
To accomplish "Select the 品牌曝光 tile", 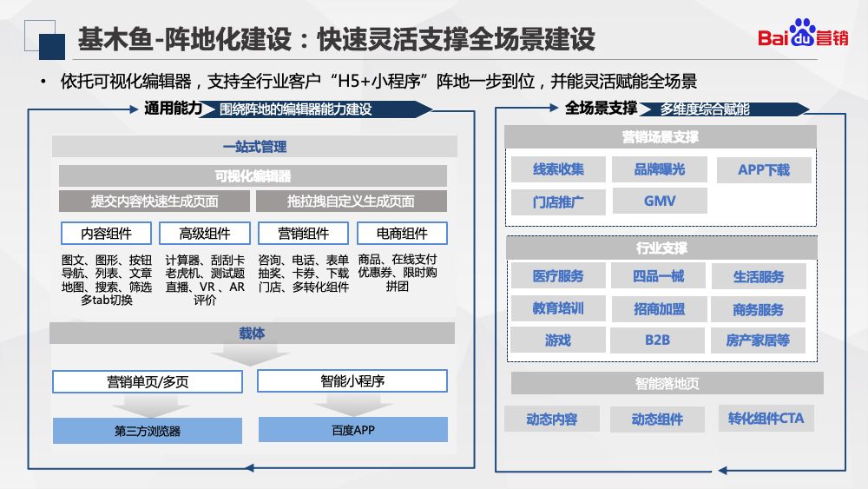I will (x=660, y=169).
